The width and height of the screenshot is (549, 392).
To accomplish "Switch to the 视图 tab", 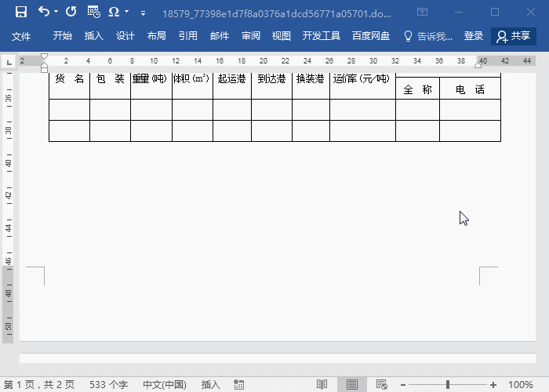I will coord(282,36).
